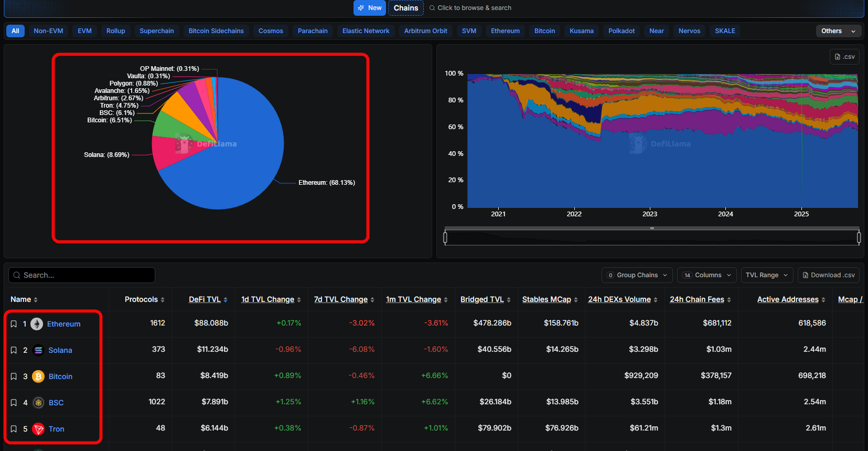The height and width of the screenshot is (451, 868).
Task: Bookmark the Tron chain row
Action: click(14, 429)
